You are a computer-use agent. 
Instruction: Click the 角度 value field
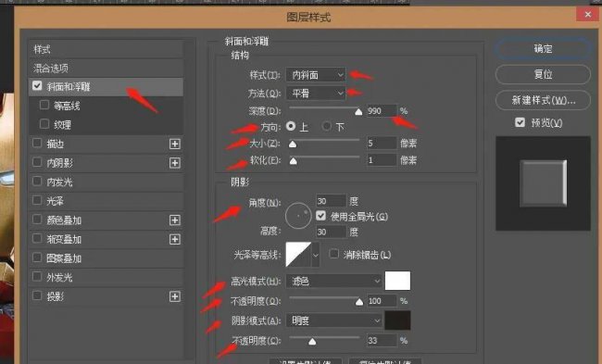point(331,201)
